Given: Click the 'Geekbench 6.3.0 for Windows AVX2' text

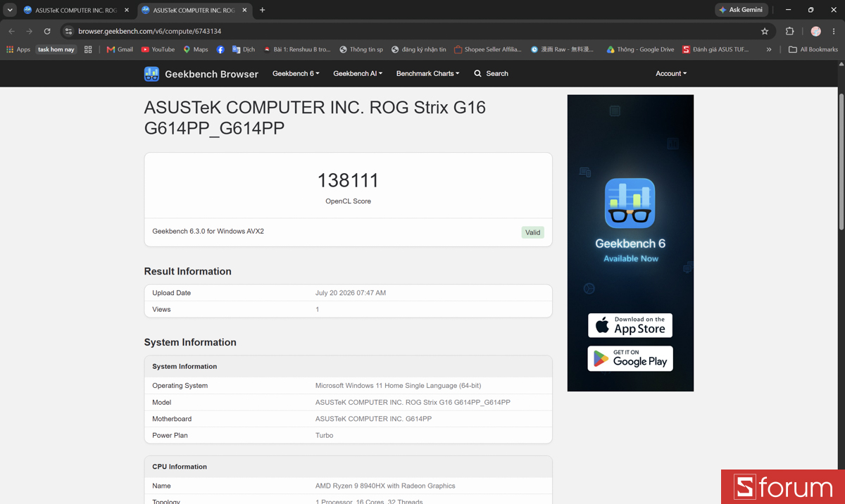Looking at the screenshot, I should [x=208, y=231].
